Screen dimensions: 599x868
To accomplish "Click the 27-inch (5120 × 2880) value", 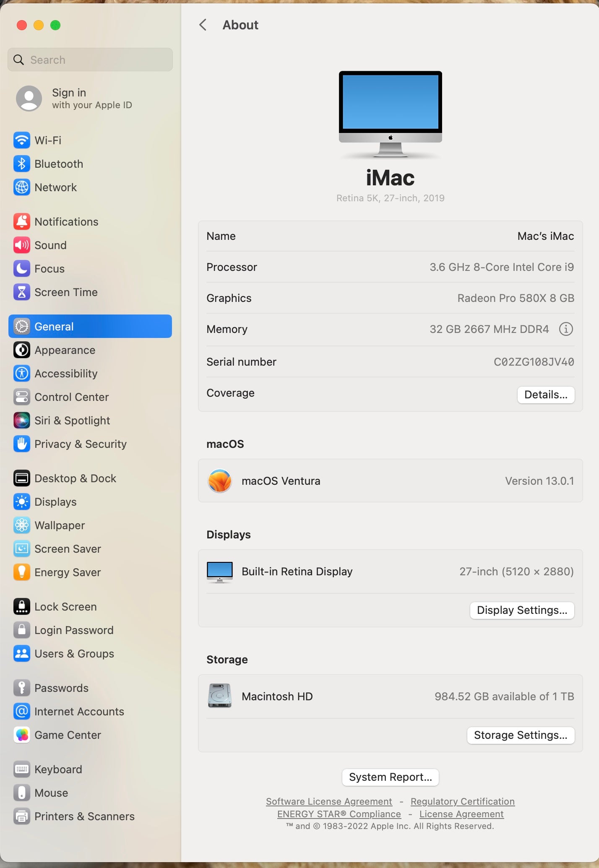I will tap(516, 572).
